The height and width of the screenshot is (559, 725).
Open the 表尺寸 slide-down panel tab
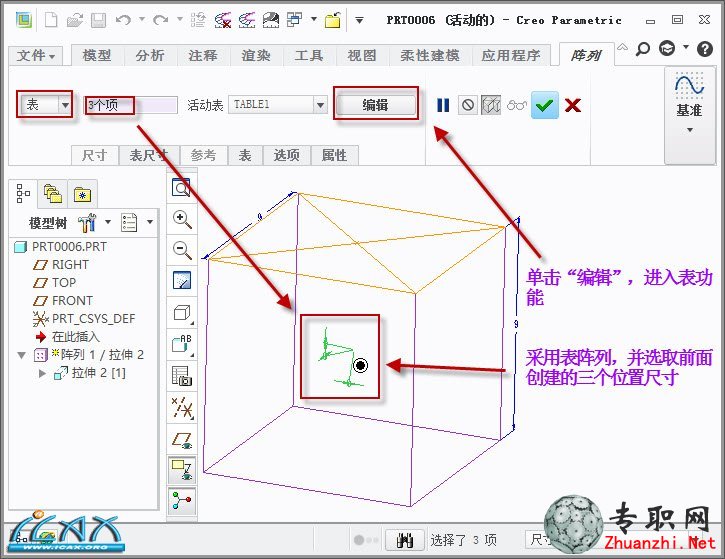point(149,155)
